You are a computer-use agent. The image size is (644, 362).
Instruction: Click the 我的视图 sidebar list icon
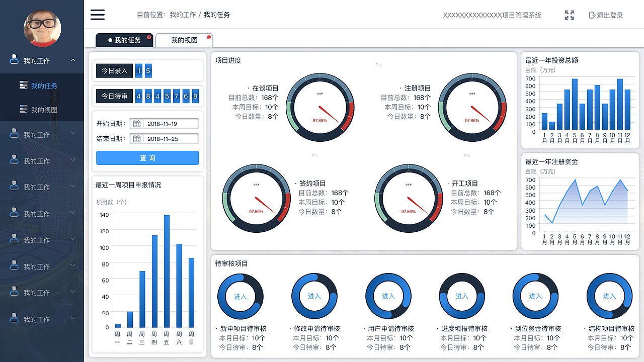click(23, 109)
